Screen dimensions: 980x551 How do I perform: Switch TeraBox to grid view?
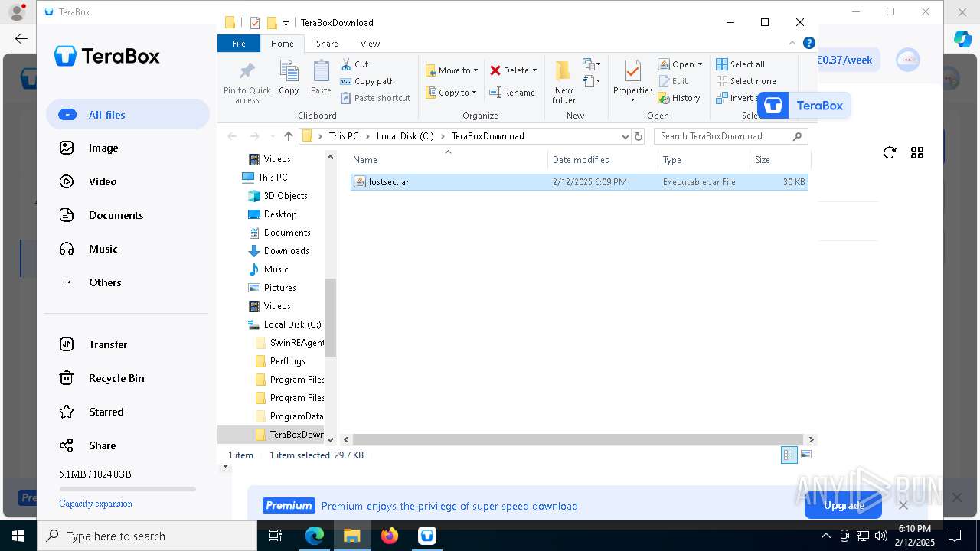pyautogui.click(x=917, y=153)
